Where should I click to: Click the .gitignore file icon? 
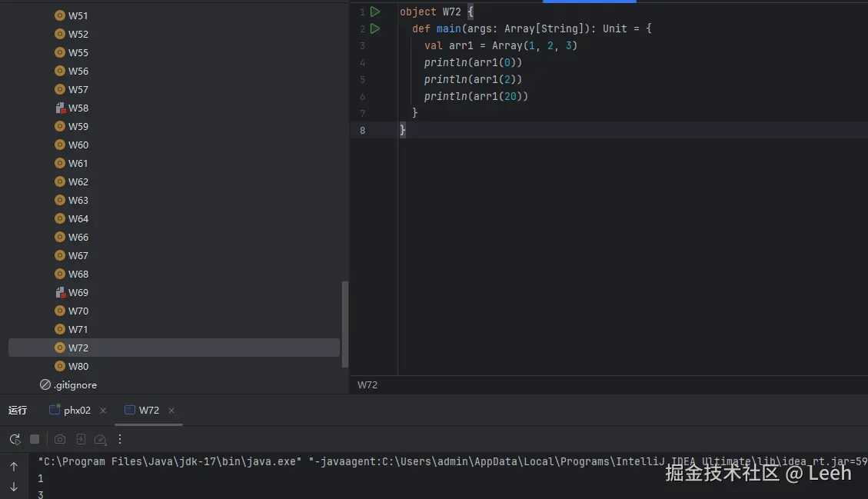click(x=45, y=385)
